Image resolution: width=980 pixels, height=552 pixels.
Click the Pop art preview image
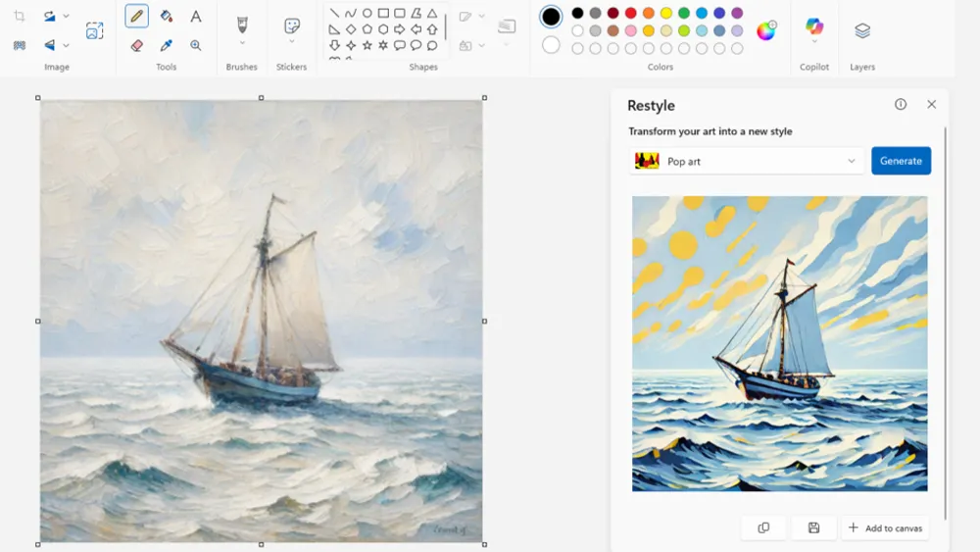[779, 343]
